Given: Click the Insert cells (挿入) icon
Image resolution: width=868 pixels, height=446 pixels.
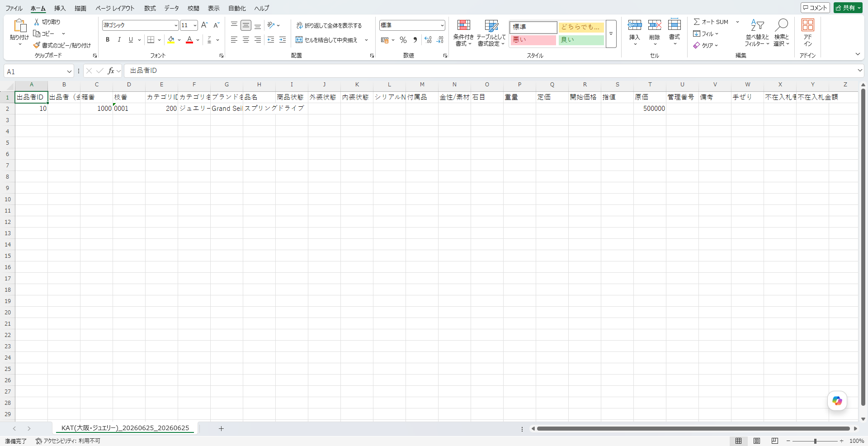Looking at the screenshot, I should [635, 25].
